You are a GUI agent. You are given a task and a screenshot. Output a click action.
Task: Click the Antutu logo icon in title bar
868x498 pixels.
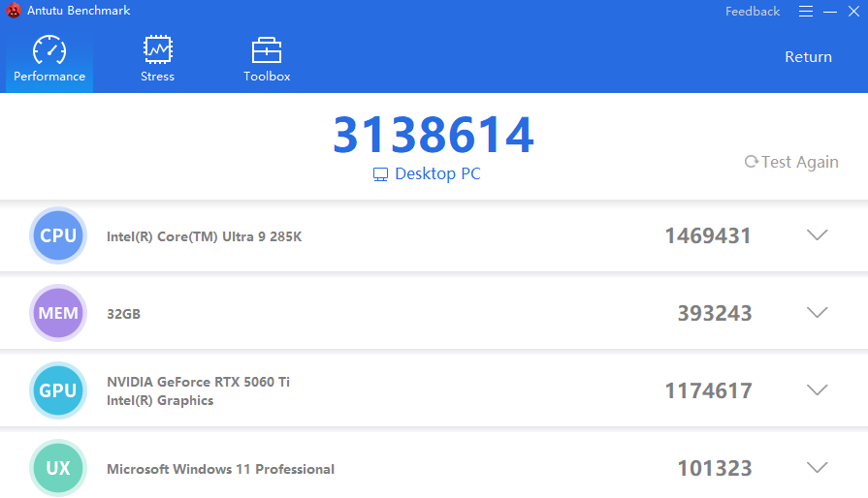pyautogui.click(x=14, y=11)
